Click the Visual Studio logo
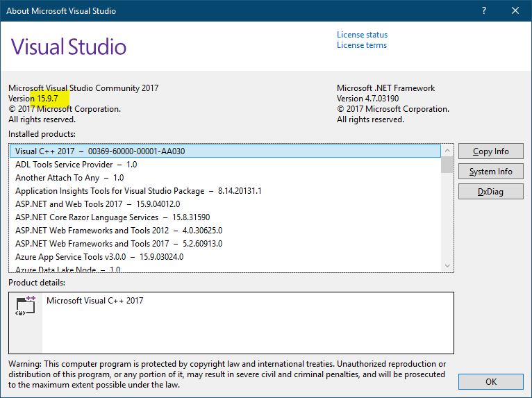This screenshot has height=398, width=532. 69,47
